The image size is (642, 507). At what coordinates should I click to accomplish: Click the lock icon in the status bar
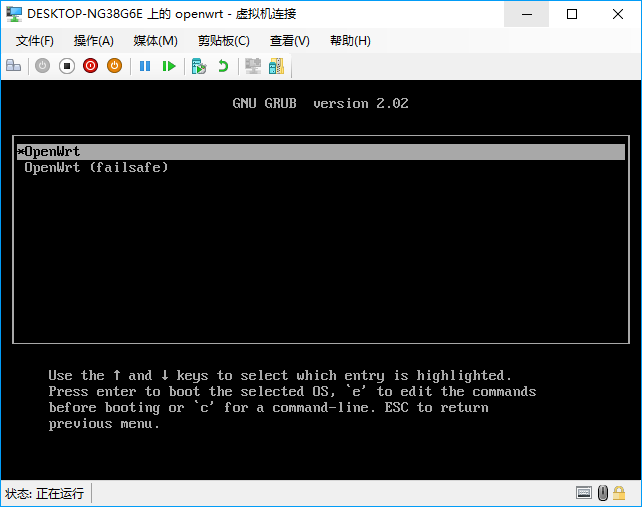619,493
